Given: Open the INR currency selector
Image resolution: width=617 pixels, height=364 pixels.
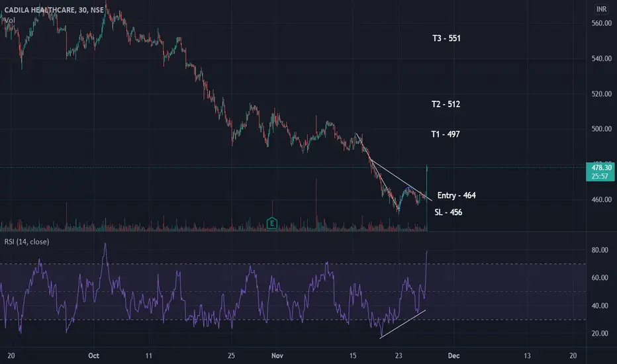Looking at the screenshot, I should point(601,9).
